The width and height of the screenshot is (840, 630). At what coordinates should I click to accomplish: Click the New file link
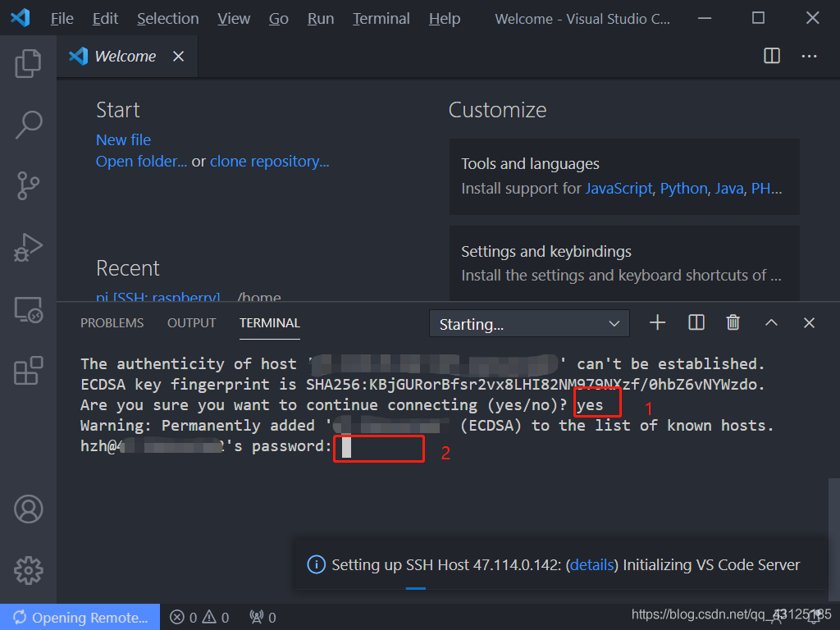click(x=123, y=139)
